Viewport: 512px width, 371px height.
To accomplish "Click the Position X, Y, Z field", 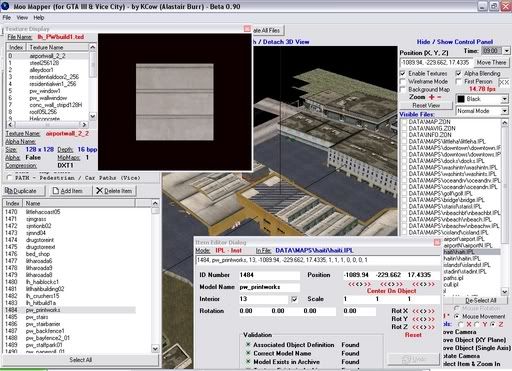I will [436, 62].
